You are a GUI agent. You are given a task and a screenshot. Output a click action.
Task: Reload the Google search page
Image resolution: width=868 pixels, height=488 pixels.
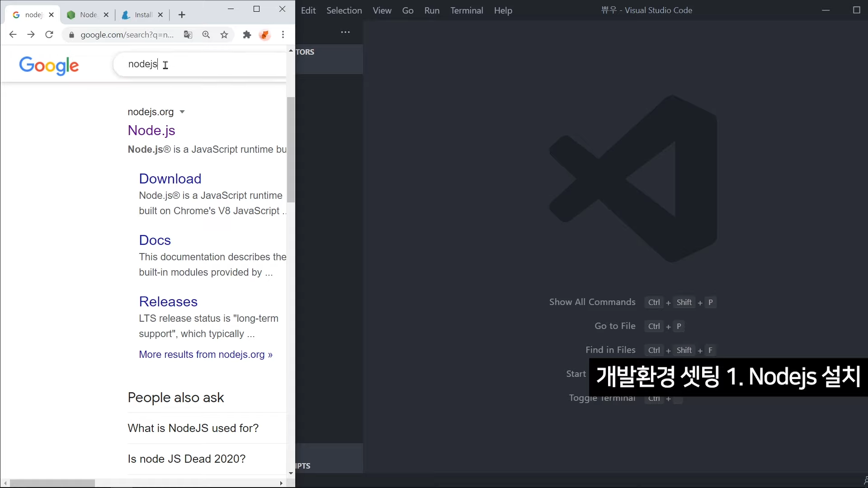(x=49, y=35)
